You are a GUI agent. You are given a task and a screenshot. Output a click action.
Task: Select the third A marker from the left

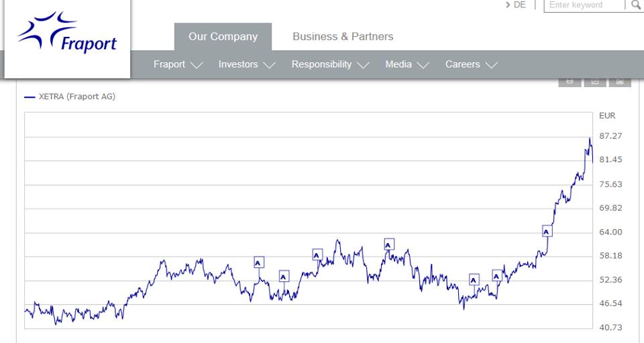(317, 255)
